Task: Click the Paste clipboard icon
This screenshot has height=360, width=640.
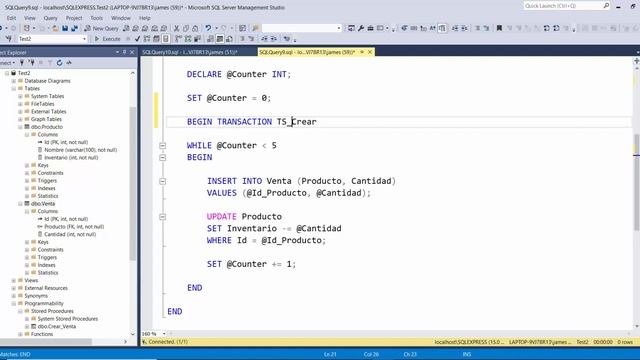Action: [195, 28]
